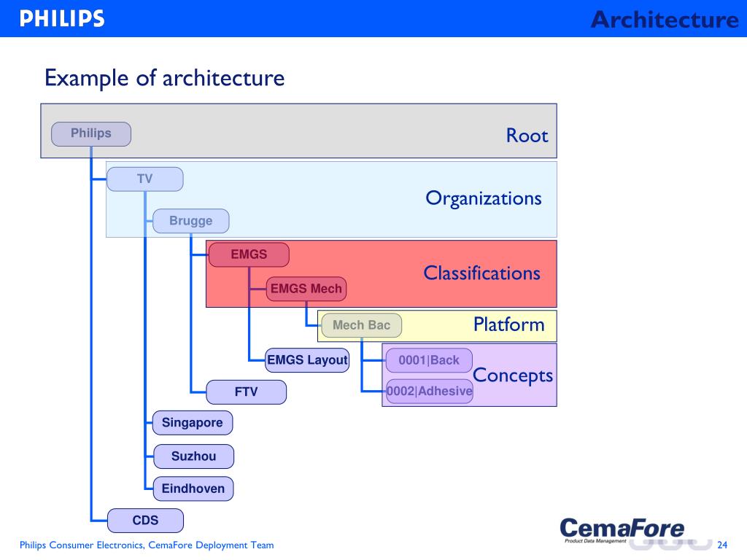Select the Eindhoven node
The height and width of the screenshot is (560, 747).
pos(193,489)
